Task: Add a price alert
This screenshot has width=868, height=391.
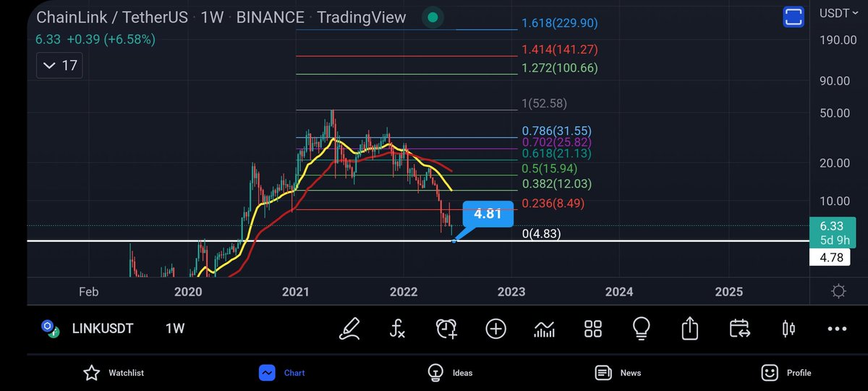Action: (x=446, y=329)
